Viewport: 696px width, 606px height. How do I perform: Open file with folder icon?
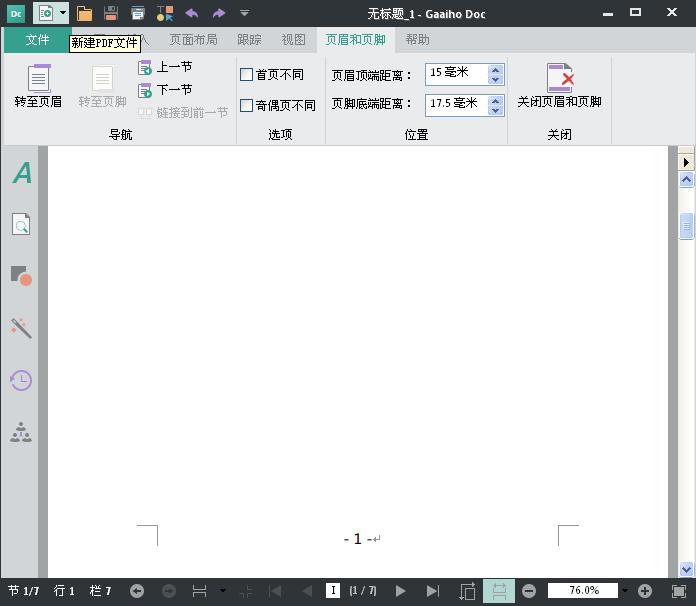pos(84,13)
